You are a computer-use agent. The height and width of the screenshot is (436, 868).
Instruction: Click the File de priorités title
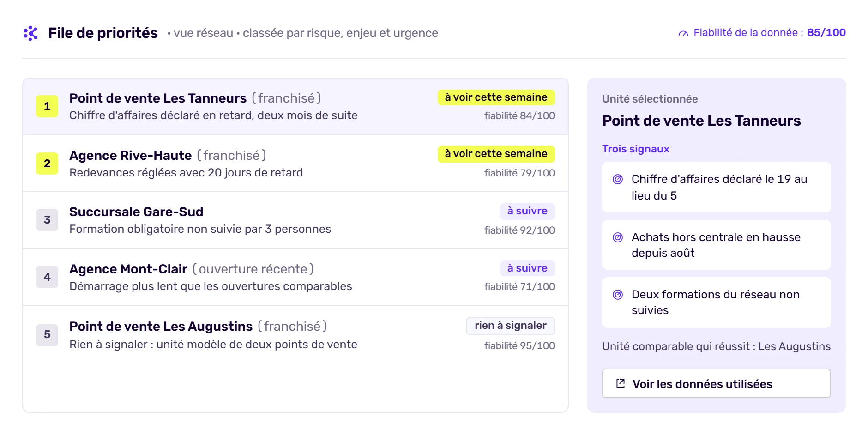click(103, 33)
